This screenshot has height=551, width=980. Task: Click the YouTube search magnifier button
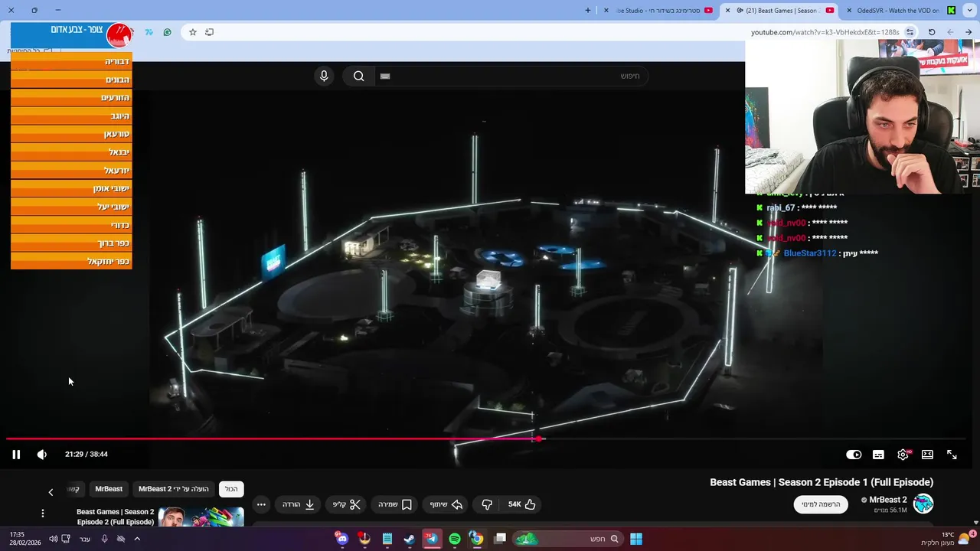click(x=358, y=76)
